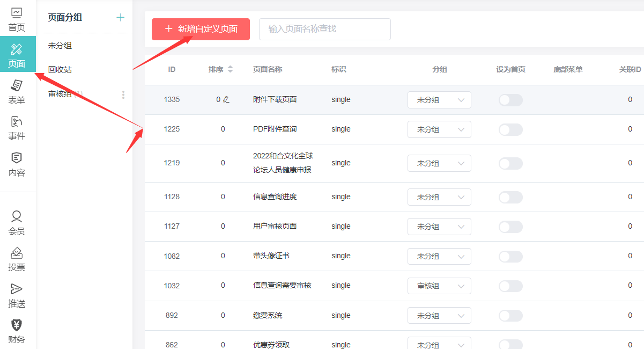
Task: Select 未分组 in the page groups list
Action: [60, 46]
